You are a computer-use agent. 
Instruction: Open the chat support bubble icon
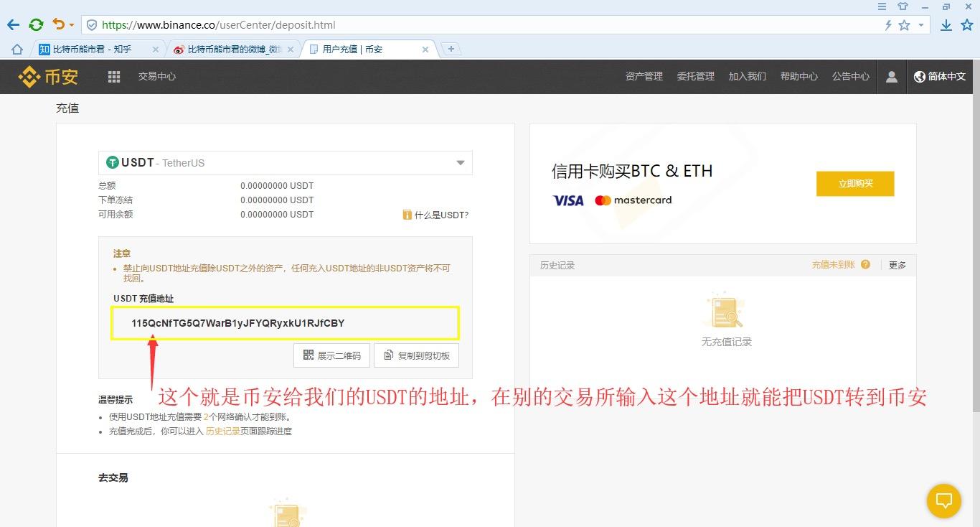944,500
